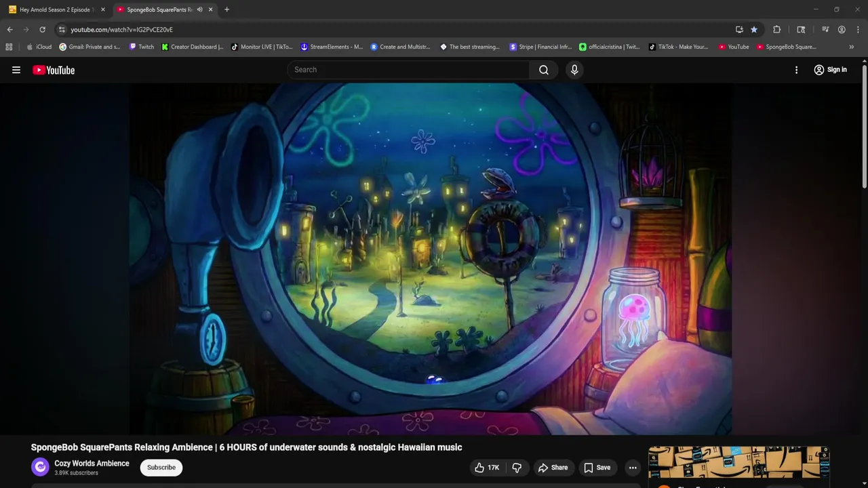The image size is (868, 488).
Task: Open the Extensions puzzle icon
Action: (777, 30)
